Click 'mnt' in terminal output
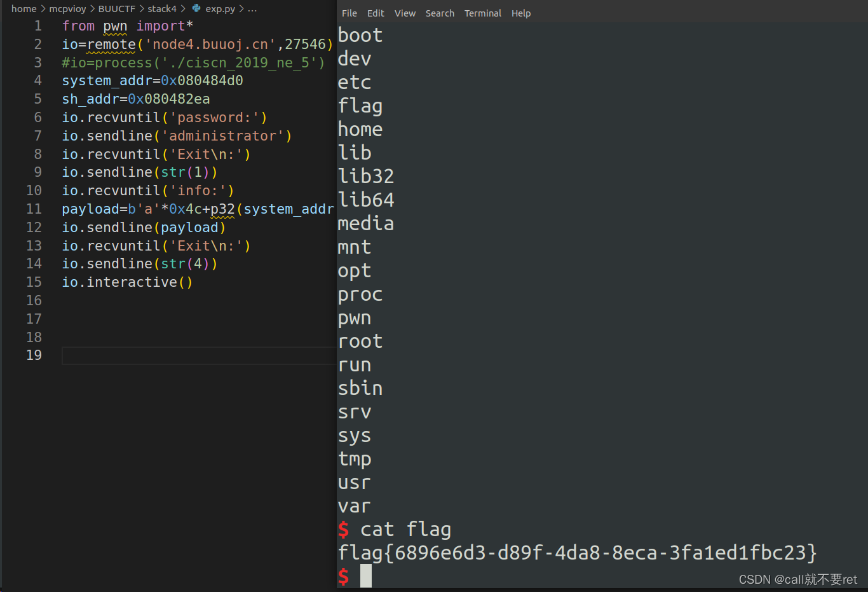The height and width of the screenshot is (592, 868). (x=355, y=247)
